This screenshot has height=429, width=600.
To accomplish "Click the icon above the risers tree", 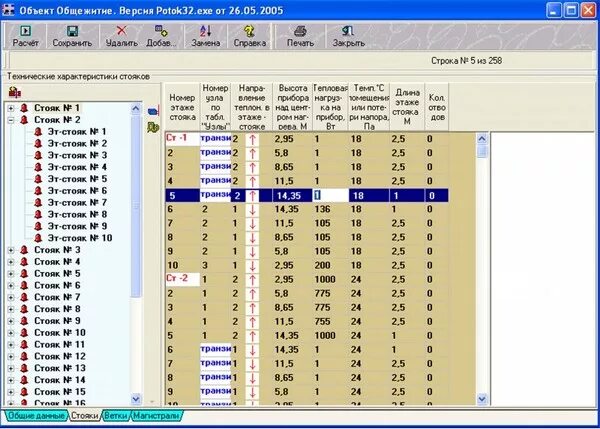I will (x=15, y=92).
